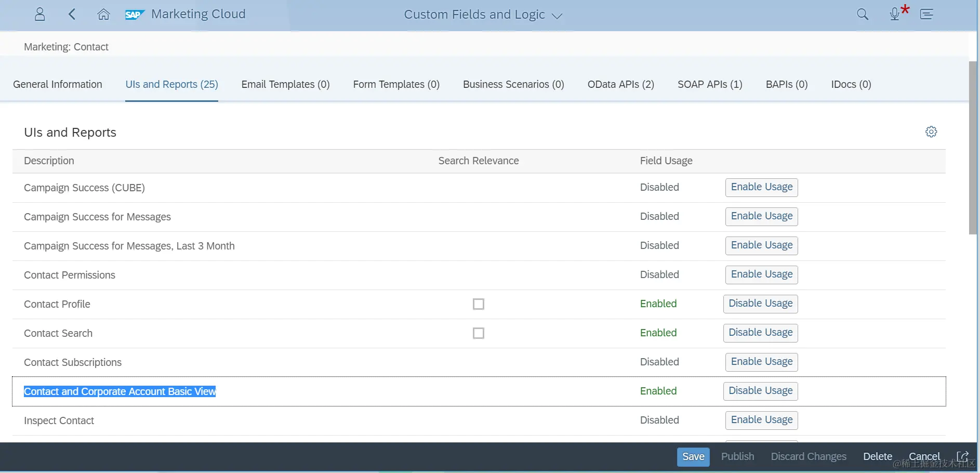
Task: Click the Cancel button
Action: (x=924, y=456)
